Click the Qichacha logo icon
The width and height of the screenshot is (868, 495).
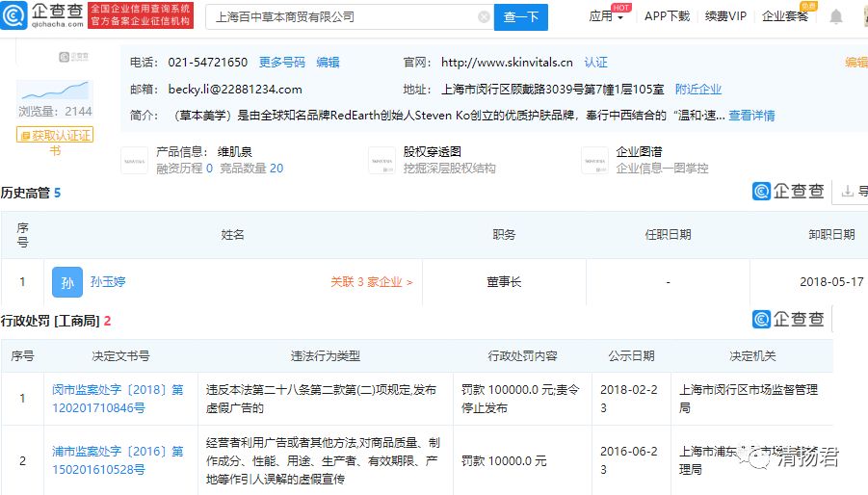pyautogui.click(x=13, y=15)
